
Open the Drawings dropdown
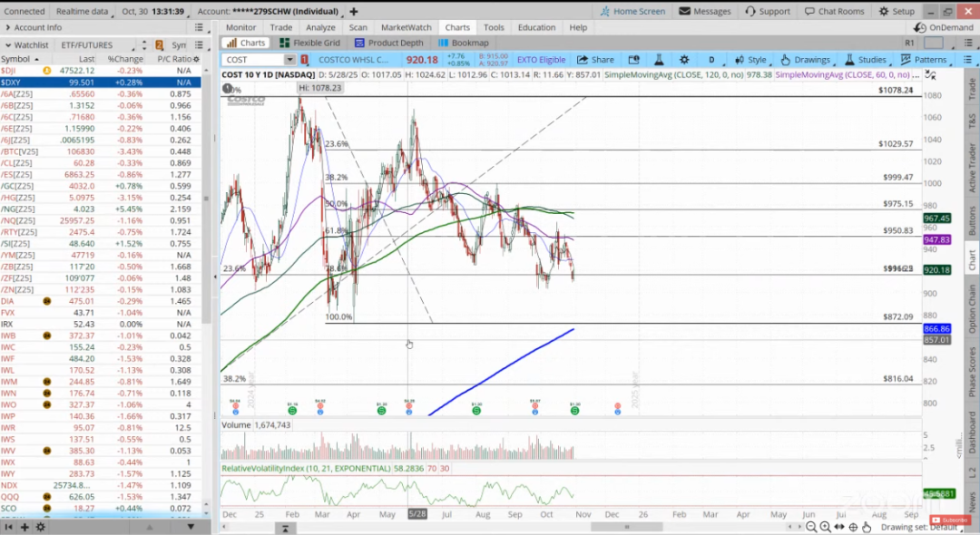(x=807, y=59)
